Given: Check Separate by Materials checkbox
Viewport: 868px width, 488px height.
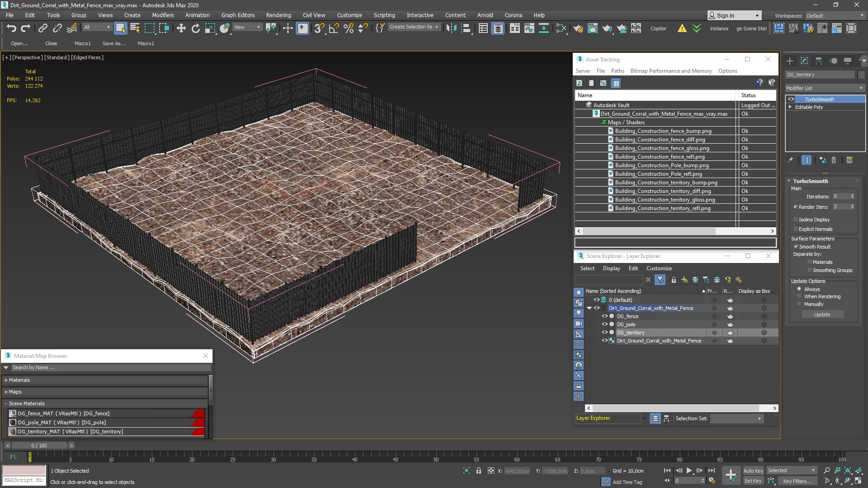Looking at the screenshot, I should [x=810, y=262].
